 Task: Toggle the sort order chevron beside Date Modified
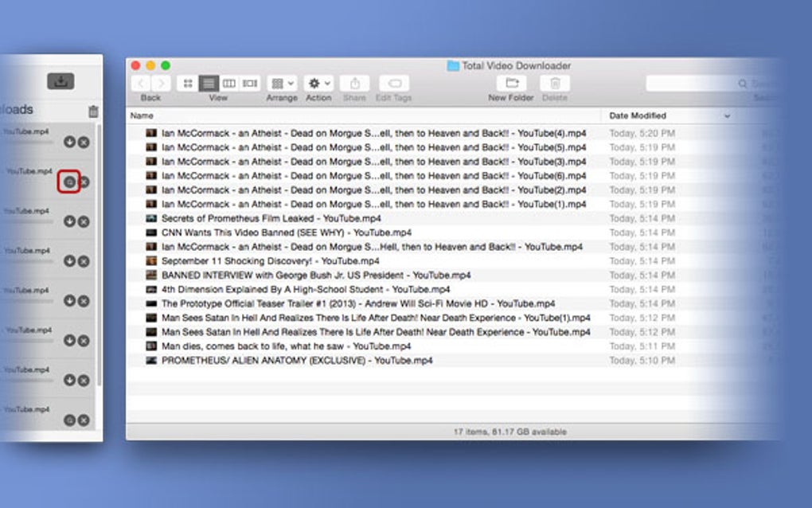pos(727,116)
